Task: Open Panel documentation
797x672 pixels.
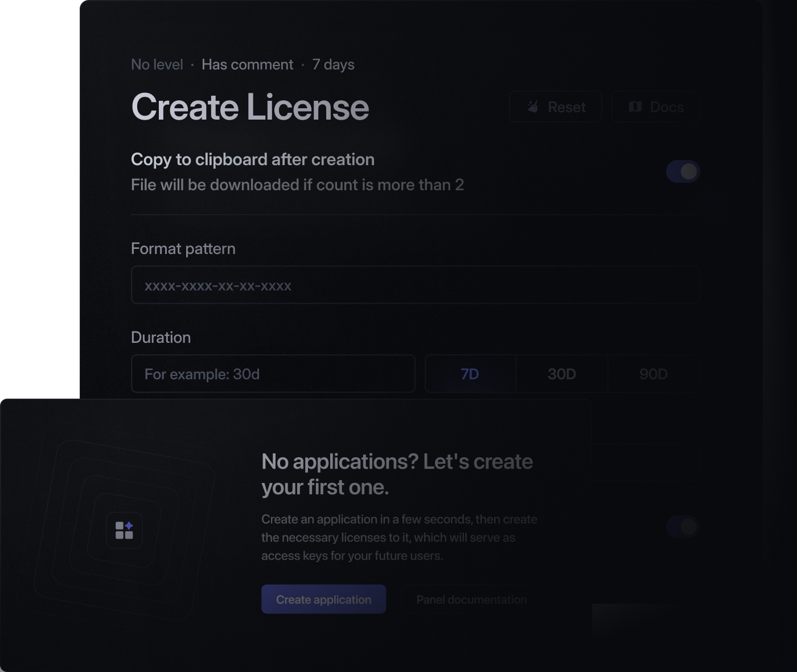Action: click(x=471, y=600)
